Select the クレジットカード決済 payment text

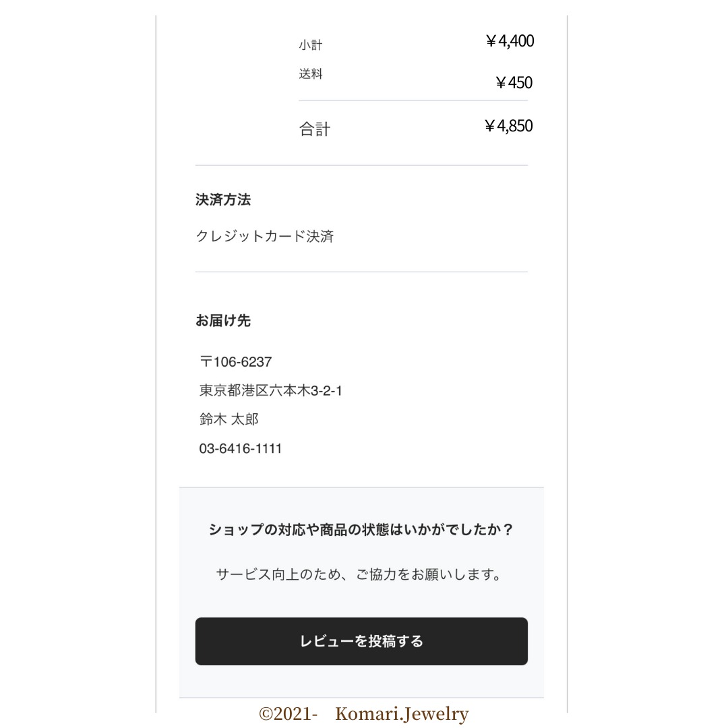(x=265, y=237)
